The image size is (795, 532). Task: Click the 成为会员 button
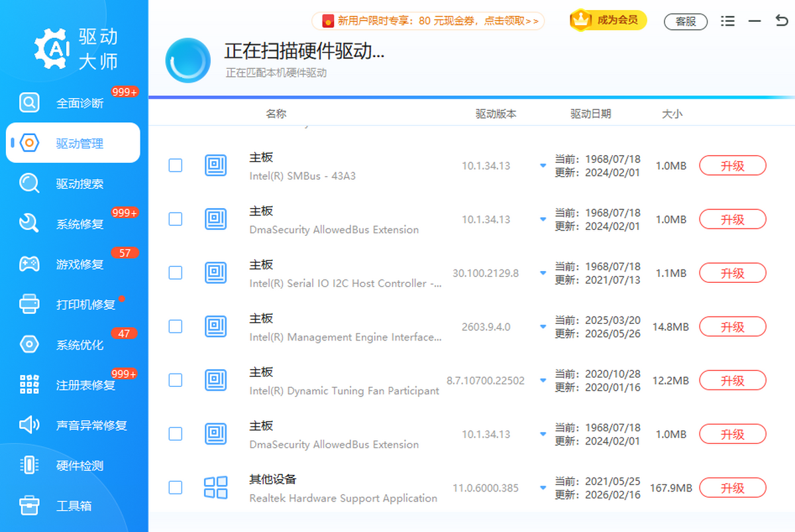(609, 21)
